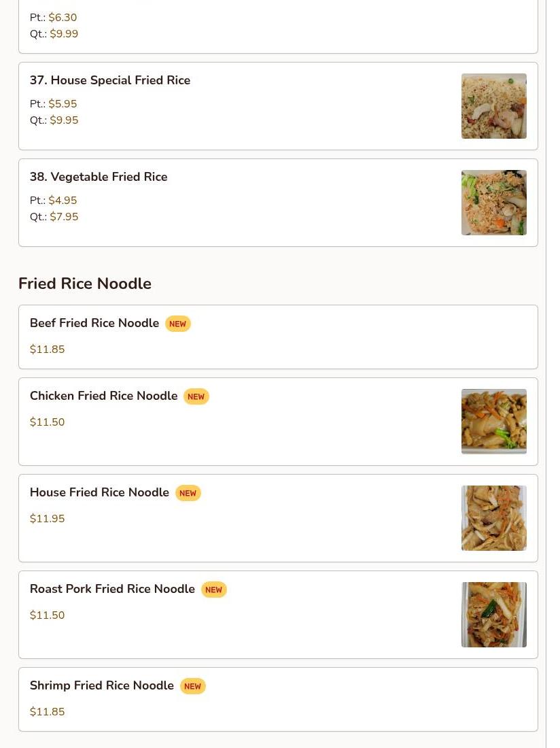
Task: Open House Special Fried Rice photo
Action: click(x=493, y=106)
